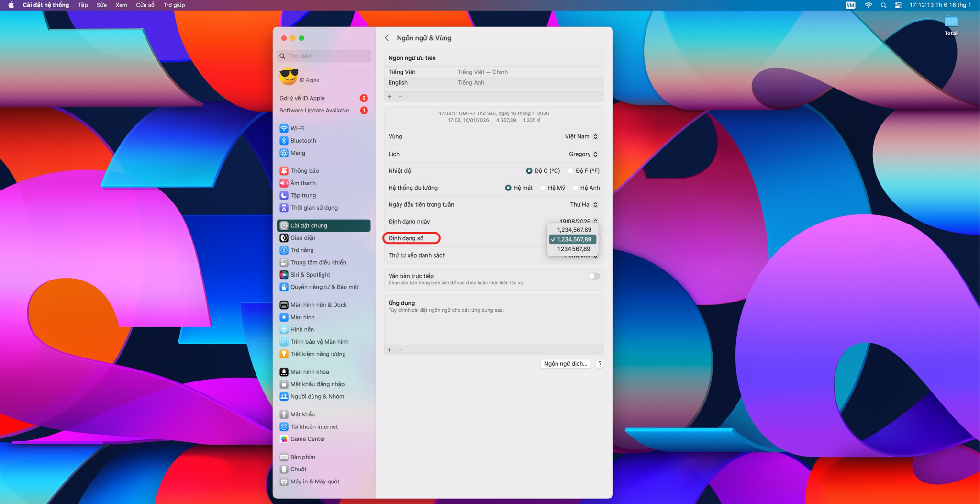Open the Trợ giúp menu
Screen dimensions: 980x504
(174, 5)
